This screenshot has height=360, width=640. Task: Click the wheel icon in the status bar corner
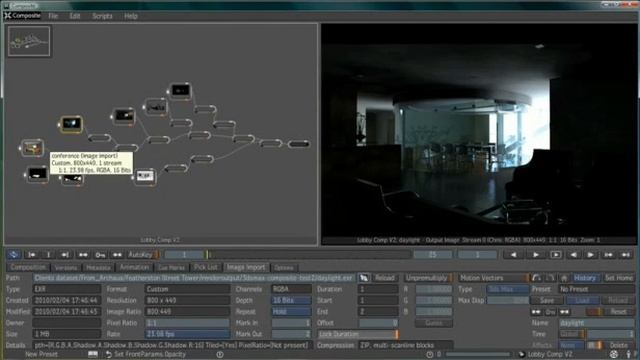[613, 354]
